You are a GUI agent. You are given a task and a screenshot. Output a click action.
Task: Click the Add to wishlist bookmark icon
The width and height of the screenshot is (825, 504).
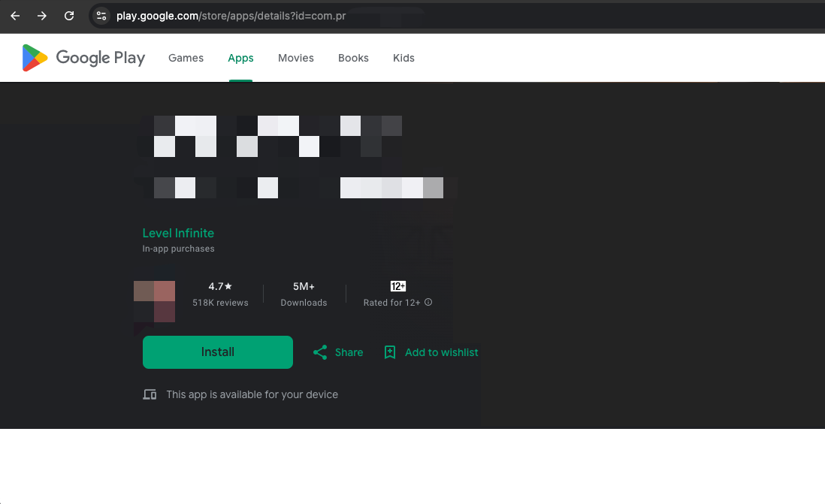(389, 352)
